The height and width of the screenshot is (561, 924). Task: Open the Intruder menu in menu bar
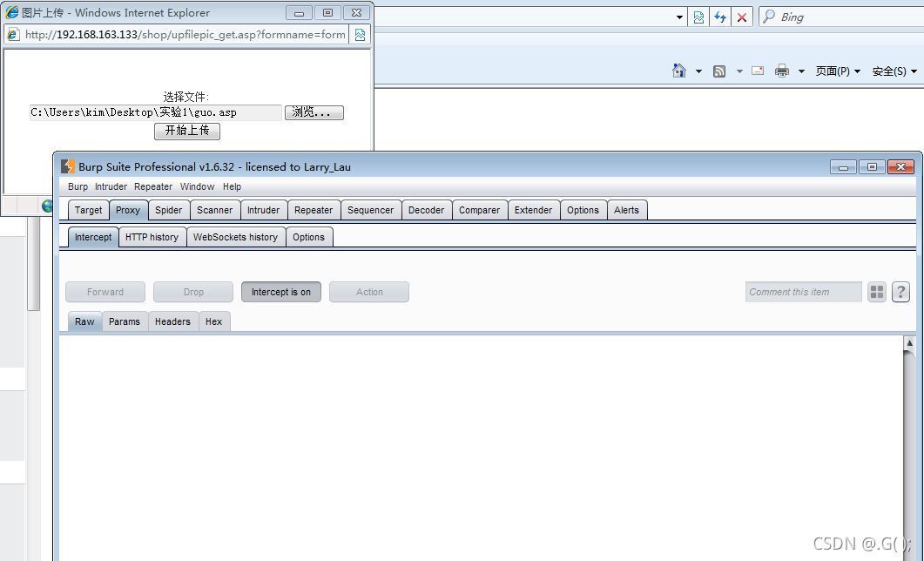tap(111, 186)
